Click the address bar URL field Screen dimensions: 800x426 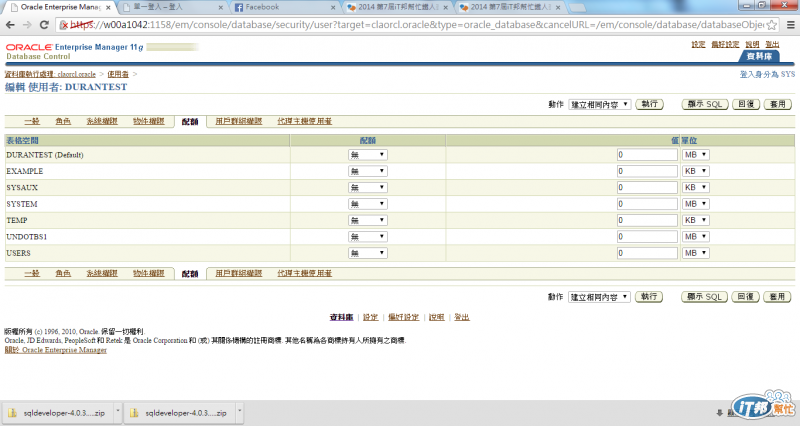(416, 24)
